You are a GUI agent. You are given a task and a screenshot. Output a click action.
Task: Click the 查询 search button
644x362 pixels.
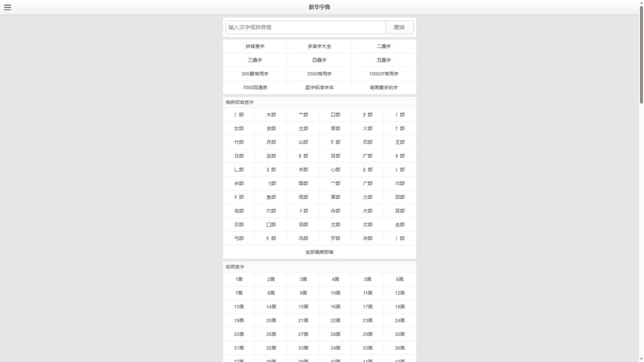[x=399, y=27]
